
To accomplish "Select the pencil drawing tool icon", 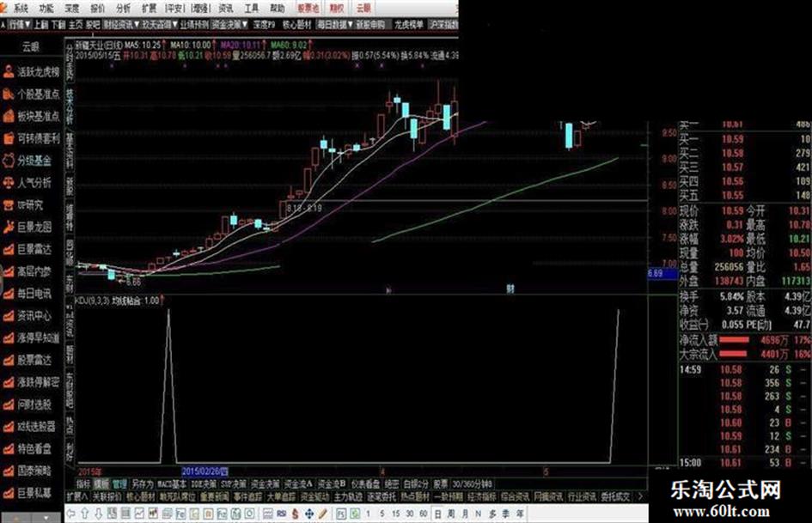I will coord(322,514).
